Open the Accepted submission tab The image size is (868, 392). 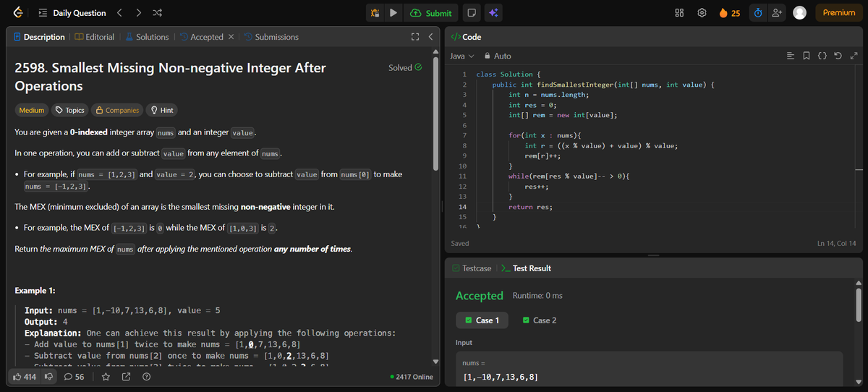(202, 37)
